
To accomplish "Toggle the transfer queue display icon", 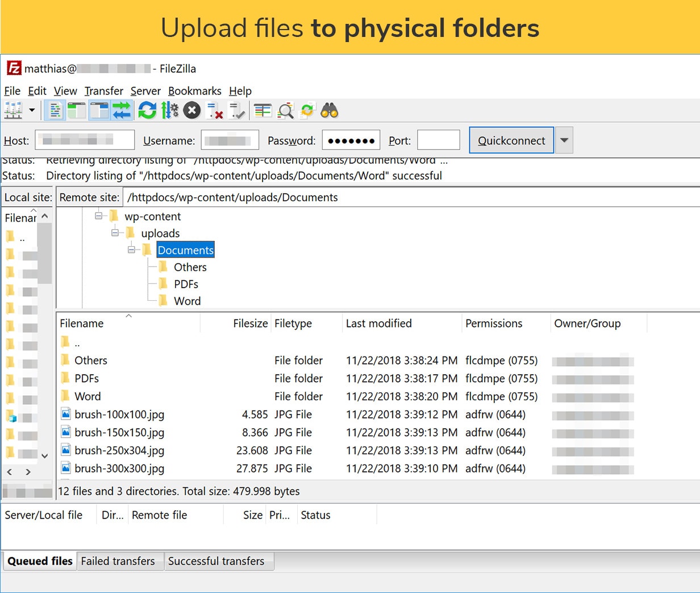I will pyautogui.click(x=122, y=110).
